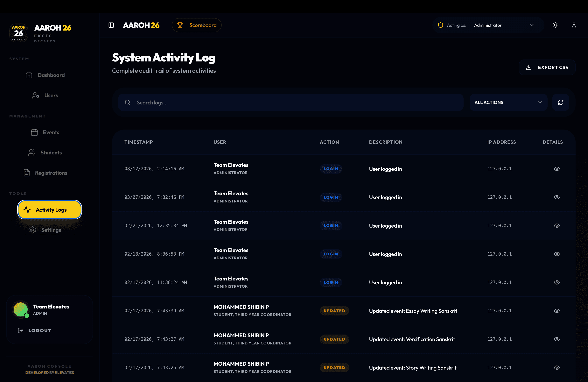Click the Details column header
Image resolution: width=588 pixels, height=382 pixels.
click(553, 142)
